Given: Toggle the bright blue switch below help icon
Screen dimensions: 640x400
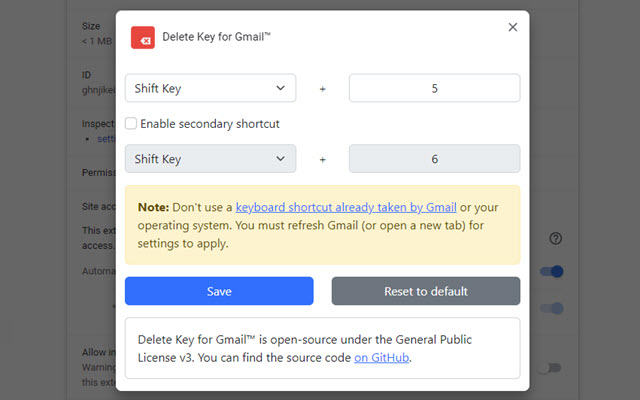Looking at the screenshot, I should (550, 271).
